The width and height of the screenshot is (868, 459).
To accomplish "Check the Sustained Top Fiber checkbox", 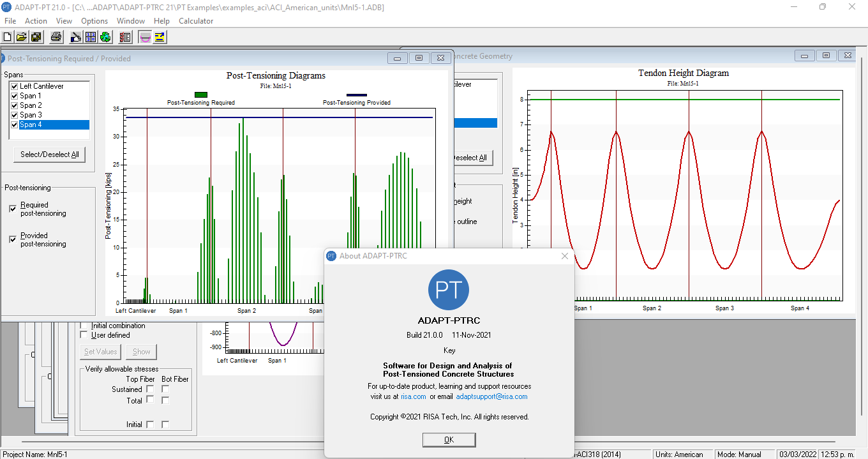I will (x=150, y=389).
